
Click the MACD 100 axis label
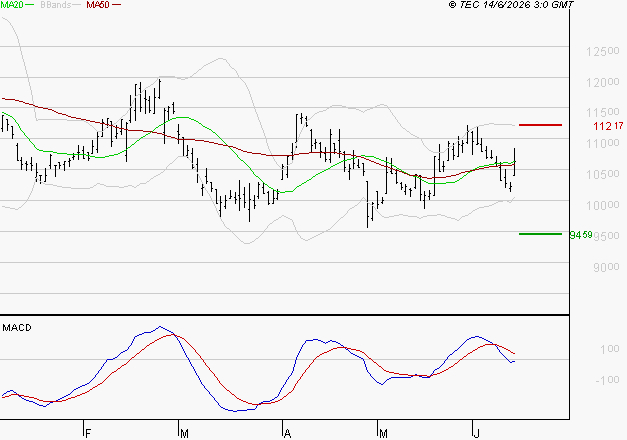(x=610, y=349)
